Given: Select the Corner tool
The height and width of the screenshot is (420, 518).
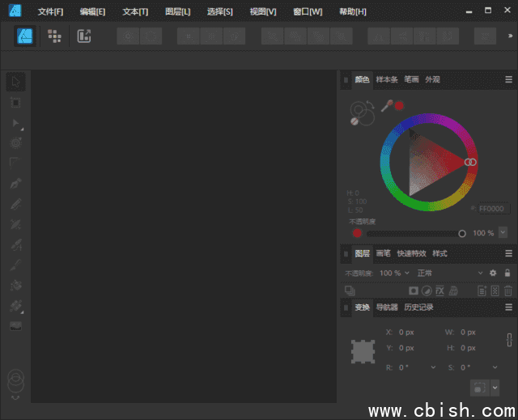Looking at the screenshot, I should tap(15, 163).
